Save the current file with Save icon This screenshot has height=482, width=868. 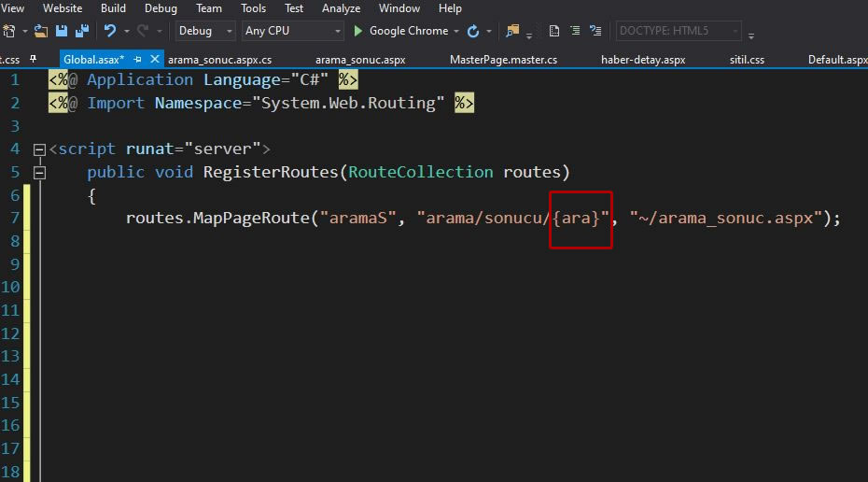(x=62, y=31)
